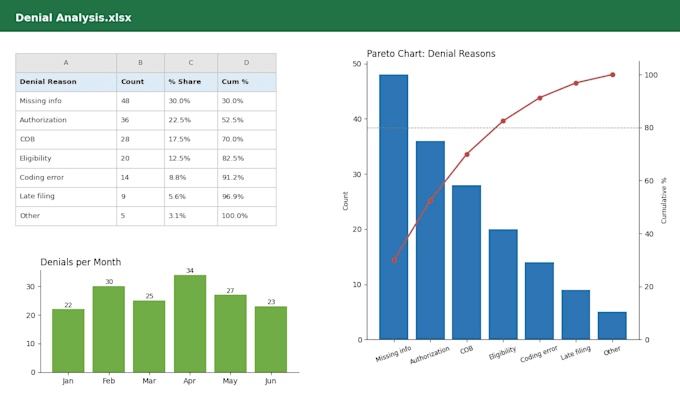Select the May bar labeled 27
This screenshot has height=409, width=680.
230,334
